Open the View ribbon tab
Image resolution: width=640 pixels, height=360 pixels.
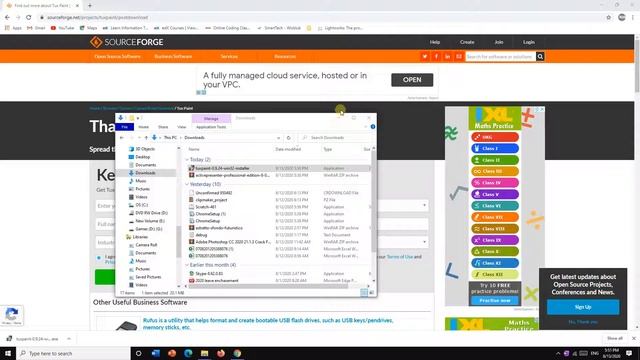pyautogui.click(x=181, y=127)
